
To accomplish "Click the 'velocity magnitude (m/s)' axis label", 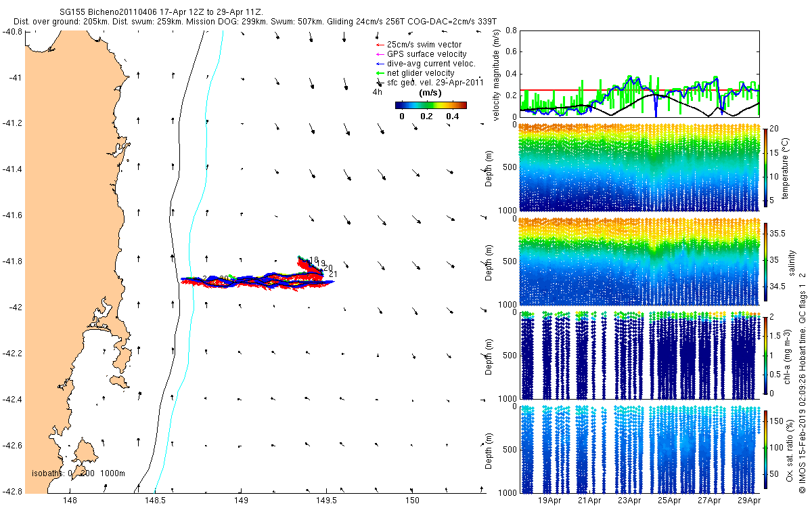I will (x=496, y=75).
